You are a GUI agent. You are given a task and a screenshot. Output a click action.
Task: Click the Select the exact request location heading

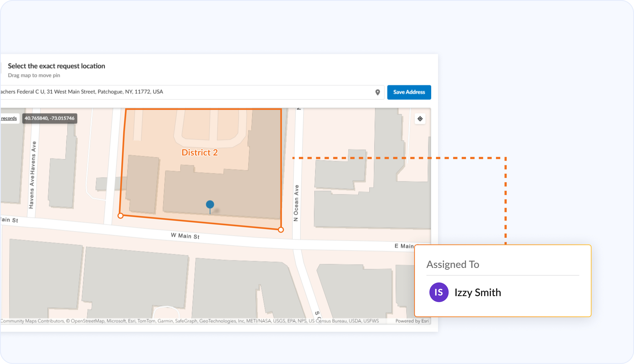pyautogui.click(x=57, y=66)
